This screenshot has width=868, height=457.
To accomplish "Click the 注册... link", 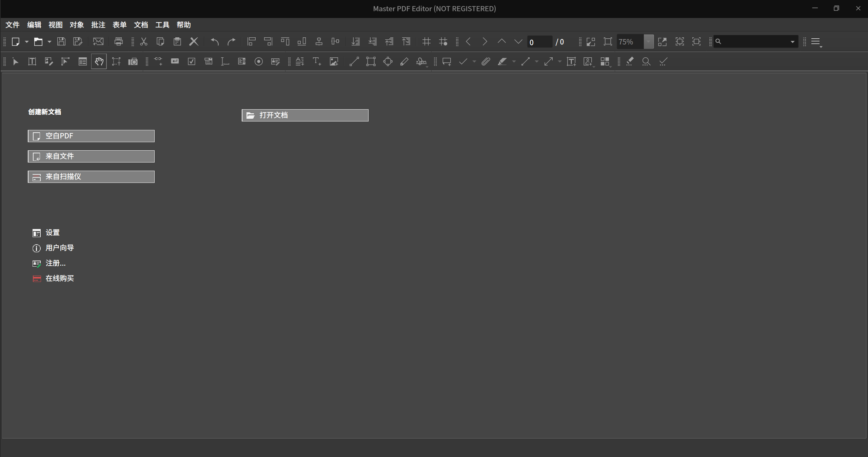I will coord(49,263).
